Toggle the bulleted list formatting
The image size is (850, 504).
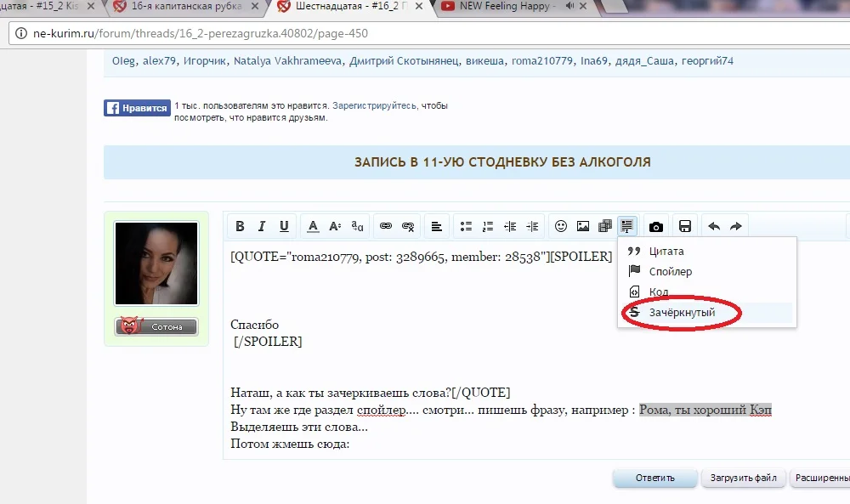click(x=465, y=225)
